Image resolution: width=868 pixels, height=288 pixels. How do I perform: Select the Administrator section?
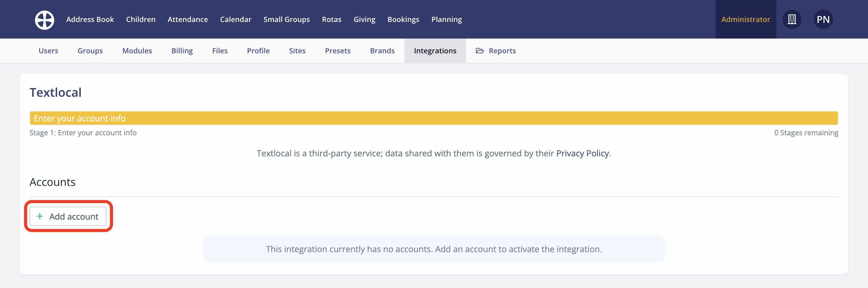tap(746, 19)
